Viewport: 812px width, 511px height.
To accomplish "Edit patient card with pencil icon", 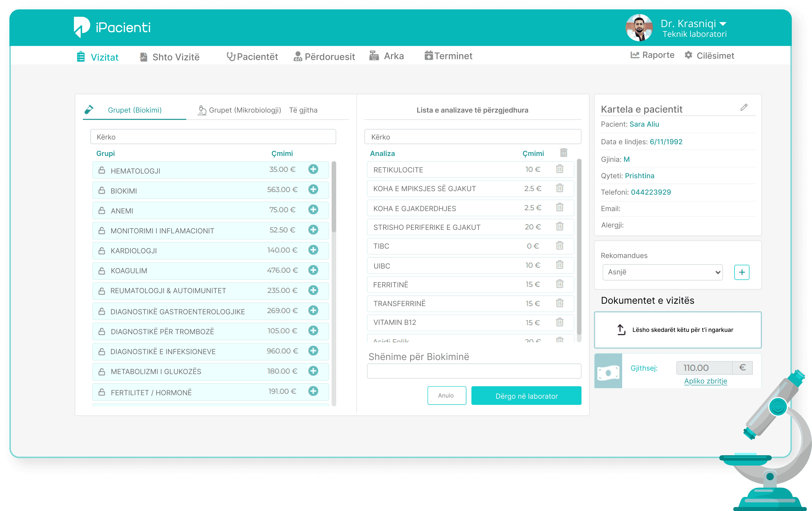I will [x=744, y=108].
